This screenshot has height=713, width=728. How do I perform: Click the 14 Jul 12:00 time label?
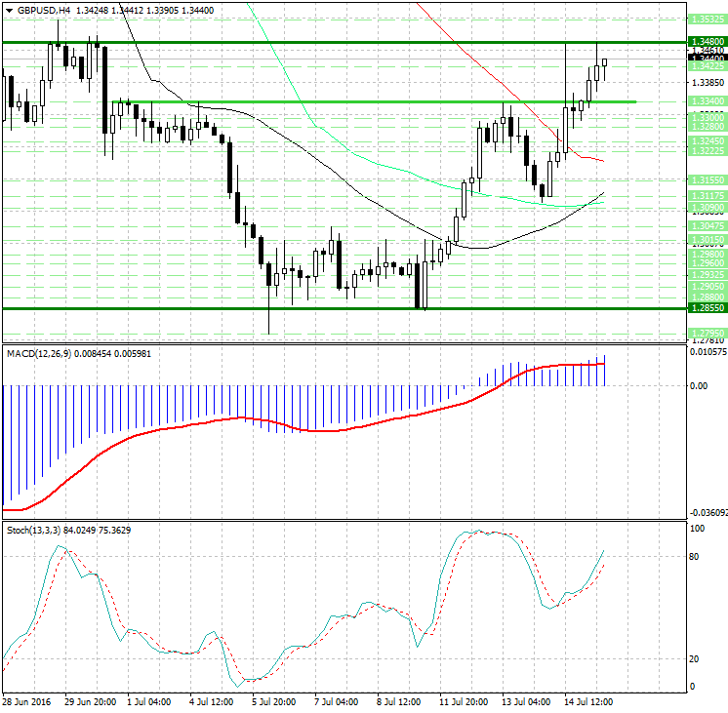588,701
